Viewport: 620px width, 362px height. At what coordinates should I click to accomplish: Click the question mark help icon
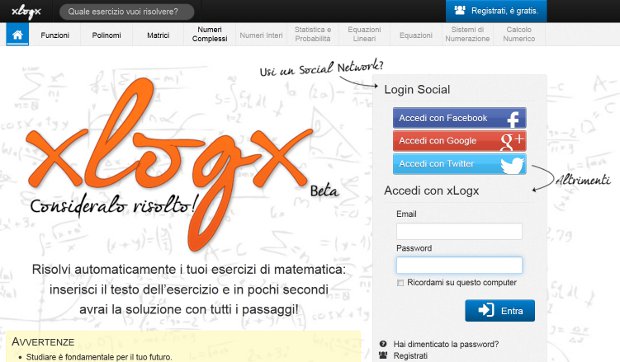click(x=383, y=344)
